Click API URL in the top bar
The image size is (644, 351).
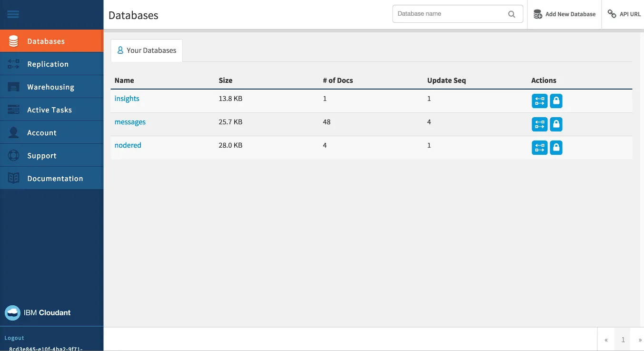tap(624, 14)
